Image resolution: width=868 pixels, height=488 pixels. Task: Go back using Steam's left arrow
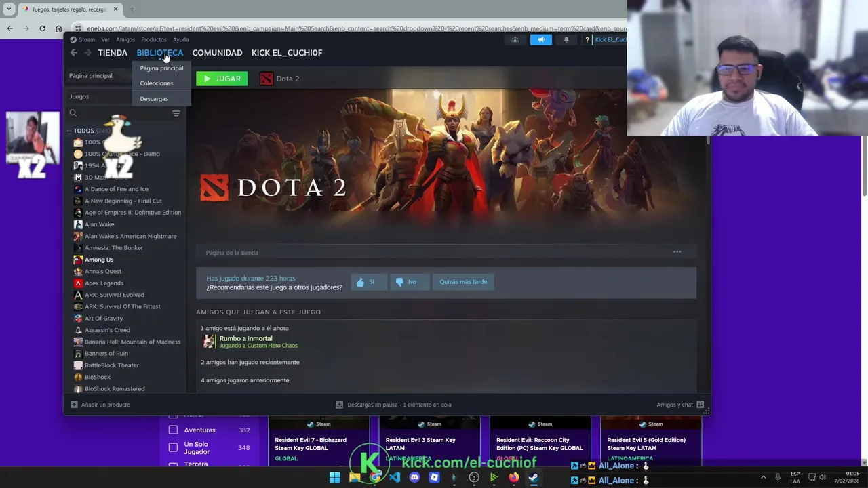(x=74, y=52)
